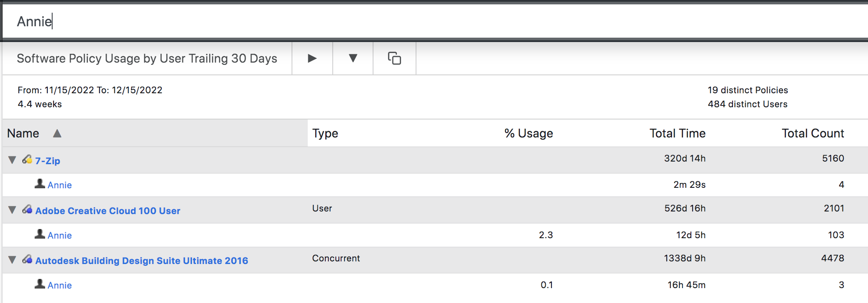Click the 2m 29s time value
Viewport: 868px width, 303px height.
pyautogui.click(x=690, y=184)
